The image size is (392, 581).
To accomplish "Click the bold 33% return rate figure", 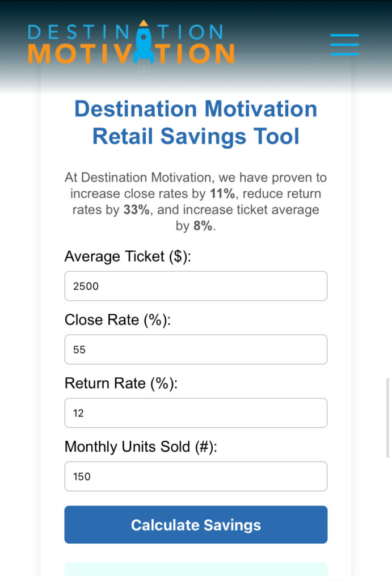I will click(x=136, y=210).
